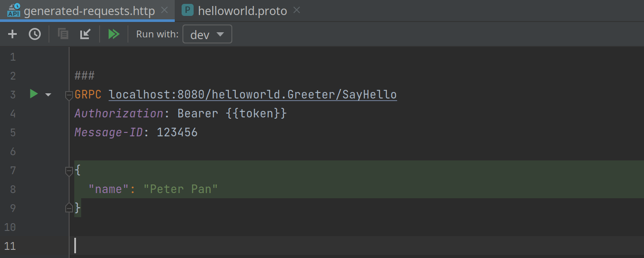644x258 pixels.
Task: Place cursor in "Peter Pan" value
Action: [181, 189]
